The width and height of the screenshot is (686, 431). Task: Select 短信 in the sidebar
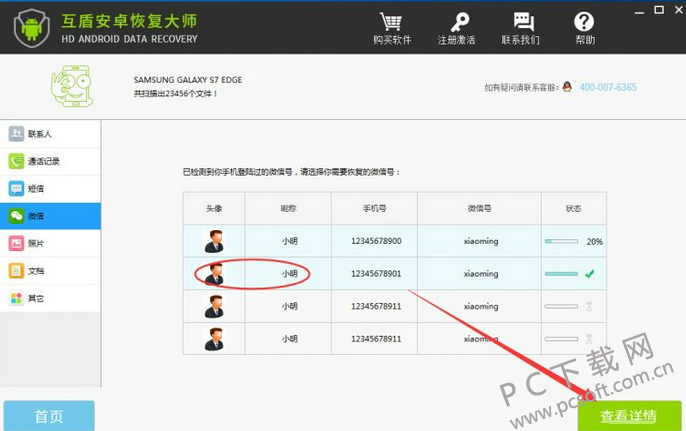click(x=50, y=189)
